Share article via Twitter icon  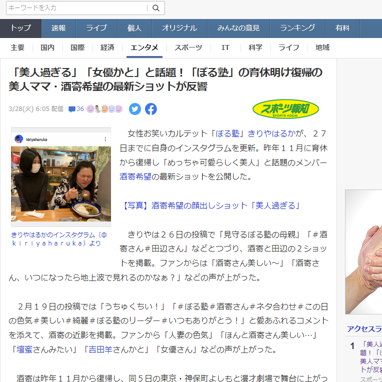tap(135, 109)
